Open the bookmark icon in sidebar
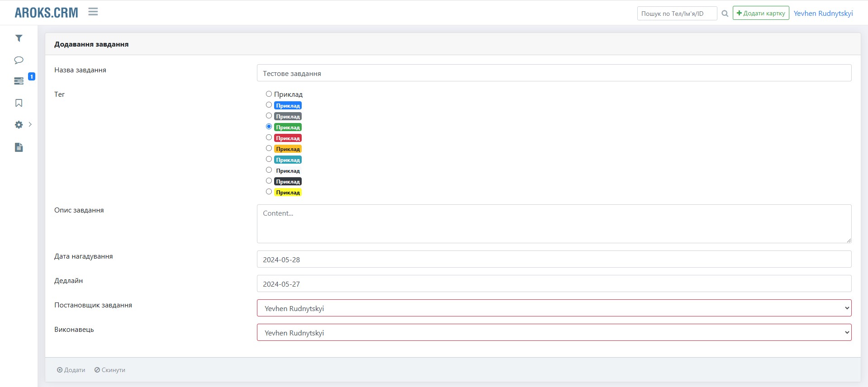Image resolution: width=868 pixels, height=387 pixels. [19, 103]
